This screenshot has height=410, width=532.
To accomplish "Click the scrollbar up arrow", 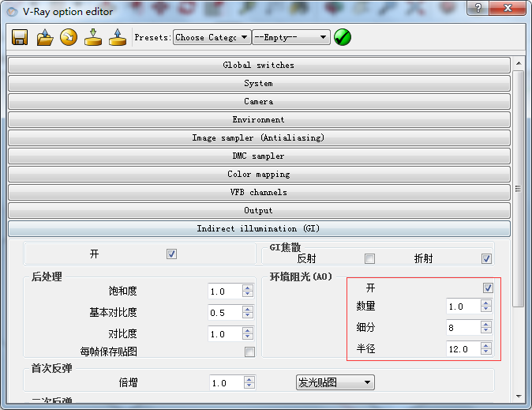I will tap(519, 63).
